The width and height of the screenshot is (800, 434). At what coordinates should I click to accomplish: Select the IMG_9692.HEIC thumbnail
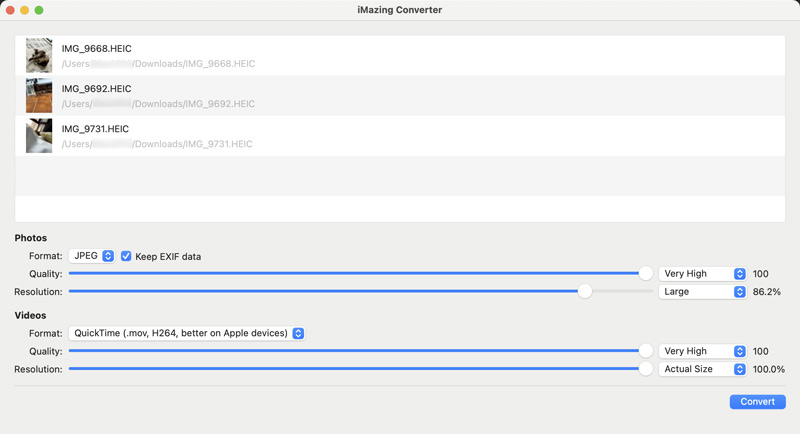[x=39, y=95]
